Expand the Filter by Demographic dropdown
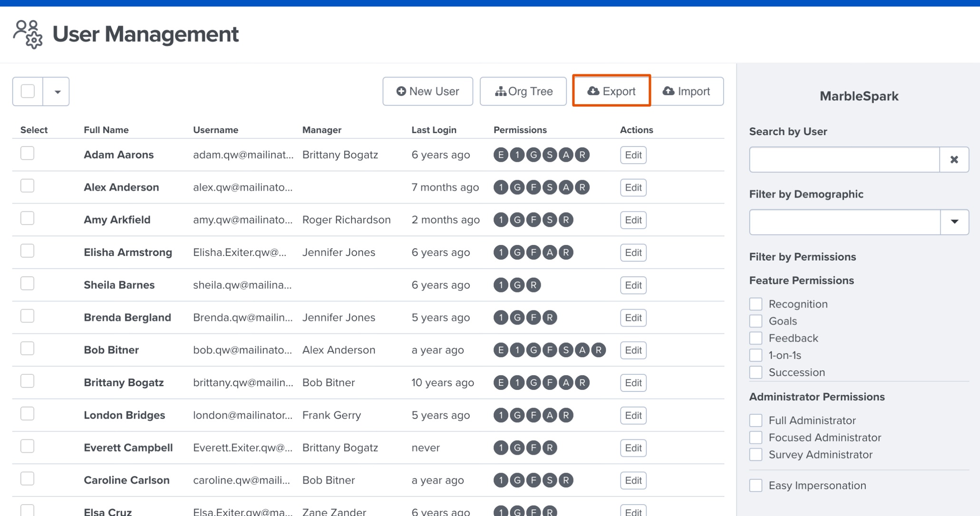 954,222
